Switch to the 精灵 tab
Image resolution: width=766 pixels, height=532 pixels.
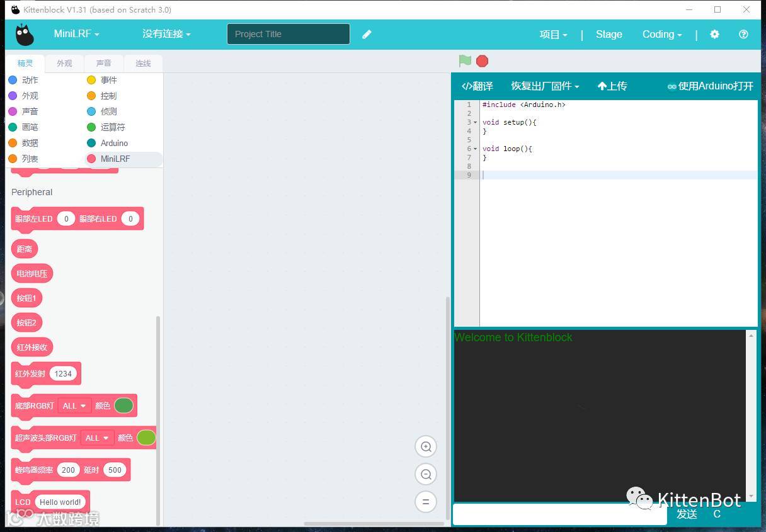coord(25,64)
